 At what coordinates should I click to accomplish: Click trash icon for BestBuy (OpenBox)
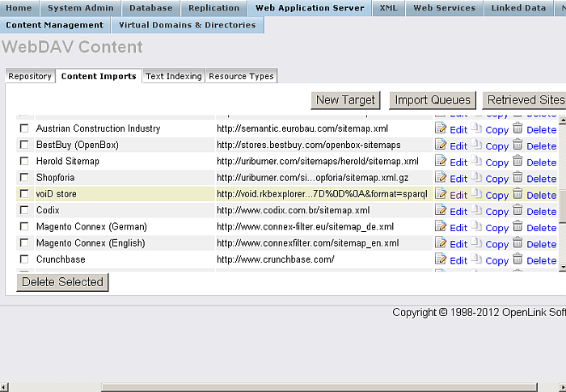pyautogui.click(x=517, y=144)
